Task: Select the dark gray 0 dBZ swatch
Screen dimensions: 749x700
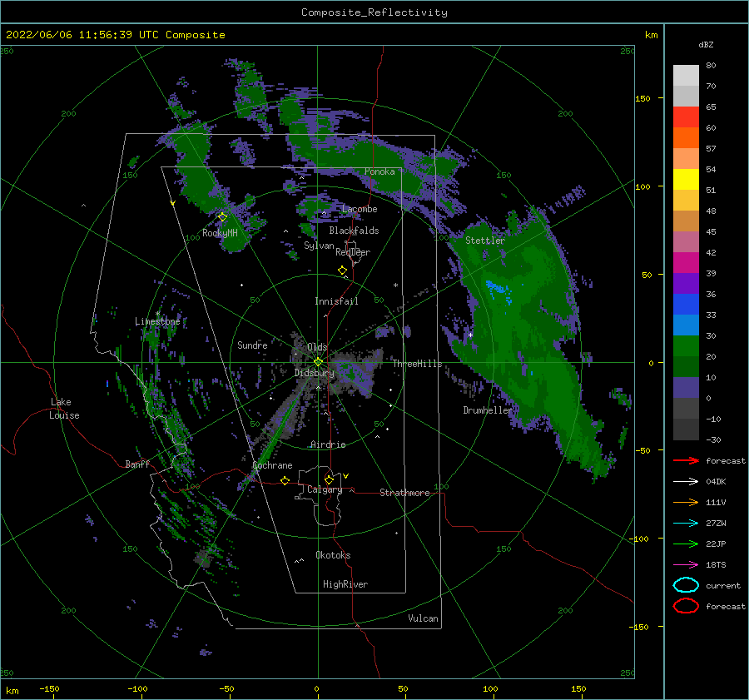Action: pos(686,408)
